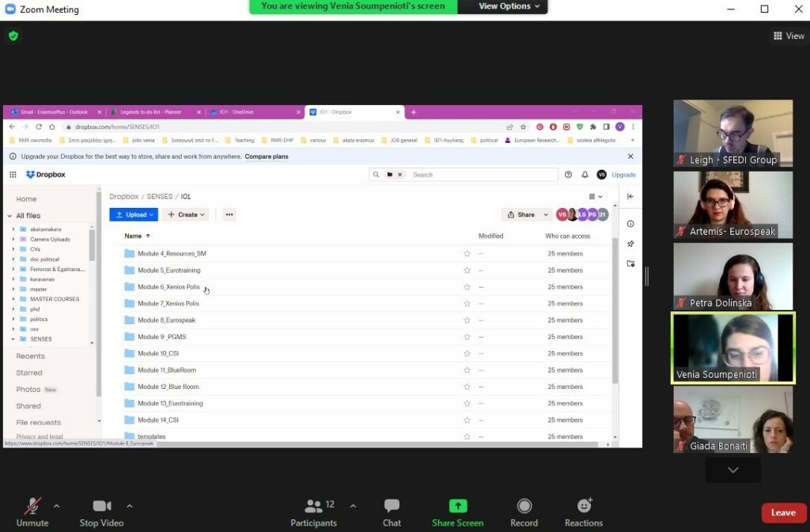Open Starred in the Dropbox sidebar
The width and height of the screenshot is (810, 532).
click(x=29, y=372)
